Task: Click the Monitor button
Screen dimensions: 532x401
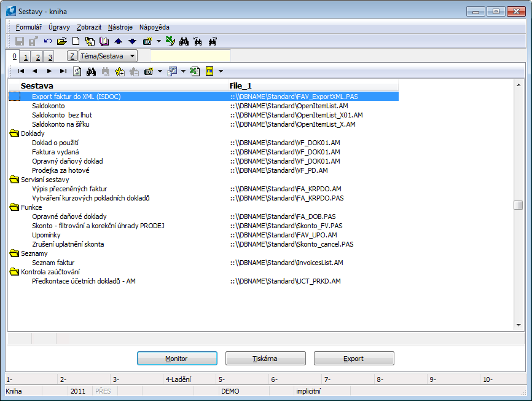Action: point(177,358)
